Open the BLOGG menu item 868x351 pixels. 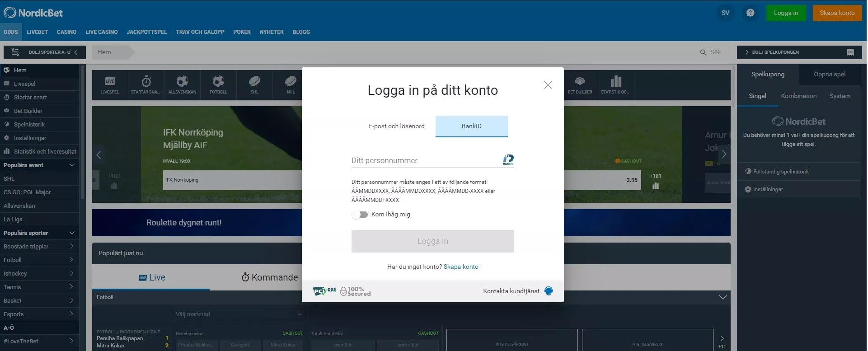point(301,32)
